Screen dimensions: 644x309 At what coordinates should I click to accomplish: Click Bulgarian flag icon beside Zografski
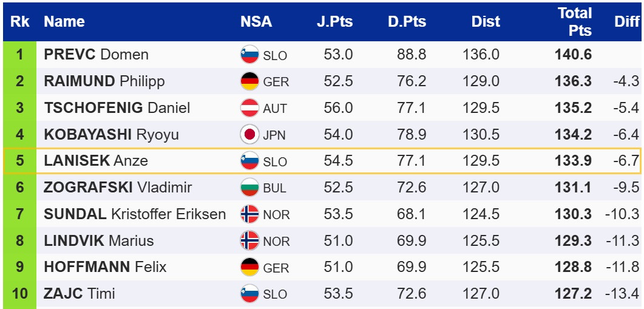click(x=249, y=188)
